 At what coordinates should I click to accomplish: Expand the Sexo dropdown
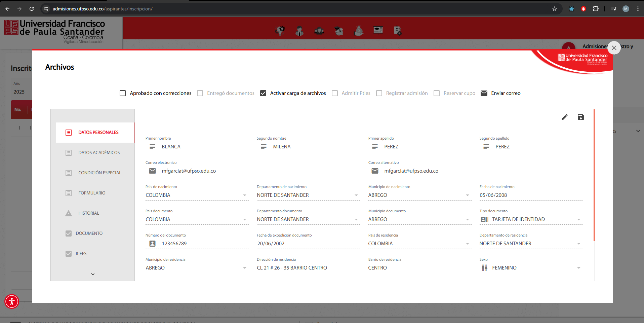point(578,268)
